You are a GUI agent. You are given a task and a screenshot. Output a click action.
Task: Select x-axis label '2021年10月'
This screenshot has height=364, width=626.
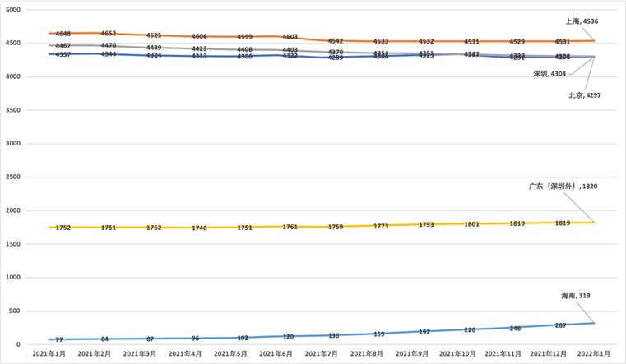pyautogui.click(x=457, y=354)
